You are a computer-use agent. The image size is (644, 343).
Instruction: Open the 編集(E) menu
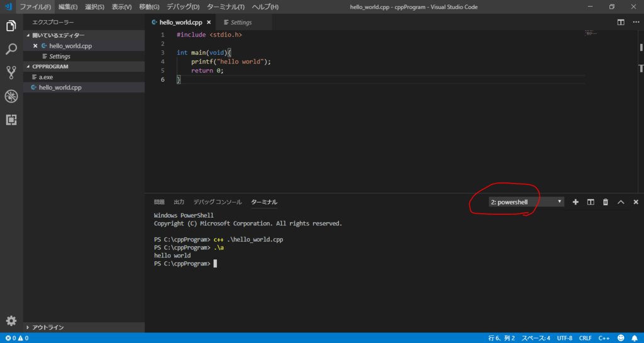(x=68, y=7)
